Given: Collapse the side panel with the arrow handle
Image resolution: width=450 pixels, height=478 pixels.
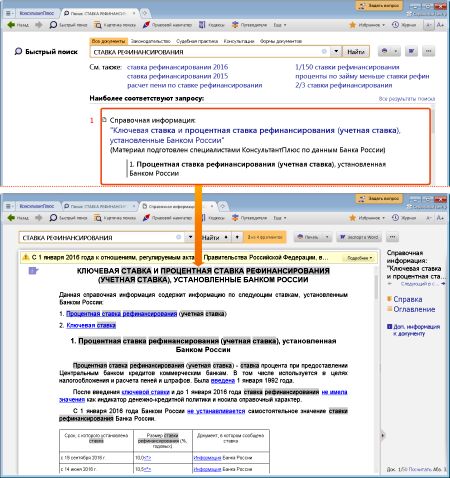Looking at the screenshot, I should [382, 435].
